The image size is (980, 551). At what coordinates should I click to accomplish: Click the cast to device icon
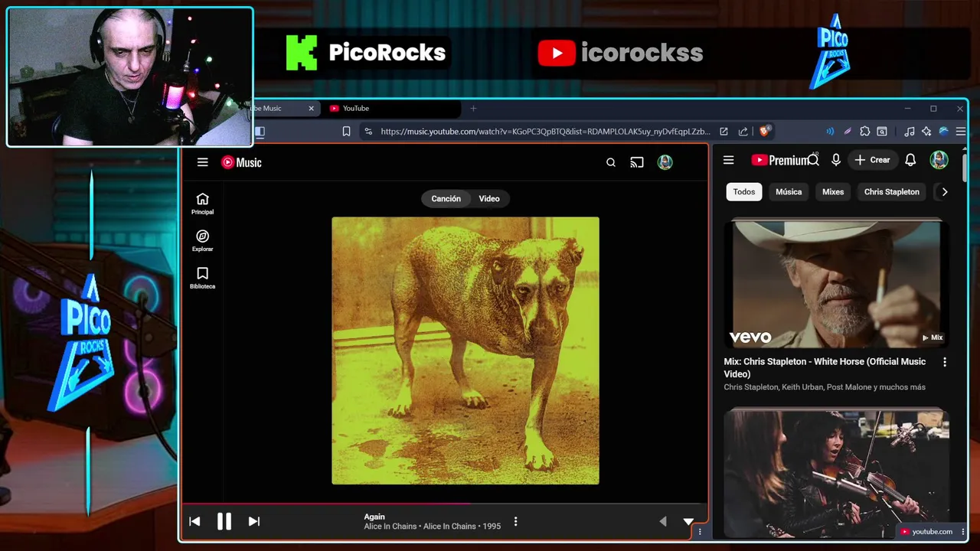click(637, 162)
